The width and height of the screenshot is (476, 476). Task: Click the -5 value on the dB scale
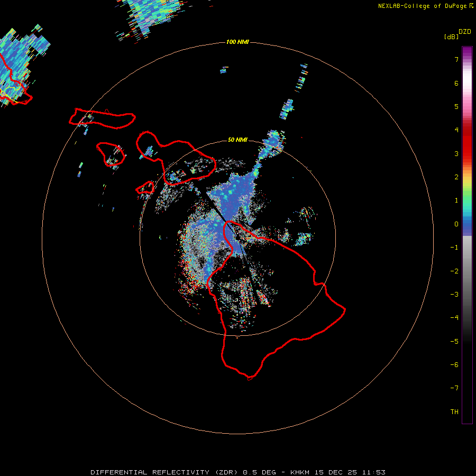[454, 342]
